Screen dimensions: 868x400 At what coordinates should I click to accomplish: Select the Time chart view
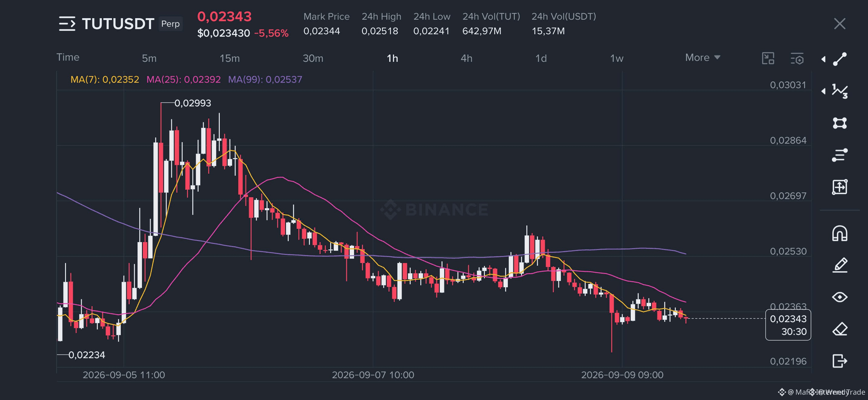tap(68, 57)
